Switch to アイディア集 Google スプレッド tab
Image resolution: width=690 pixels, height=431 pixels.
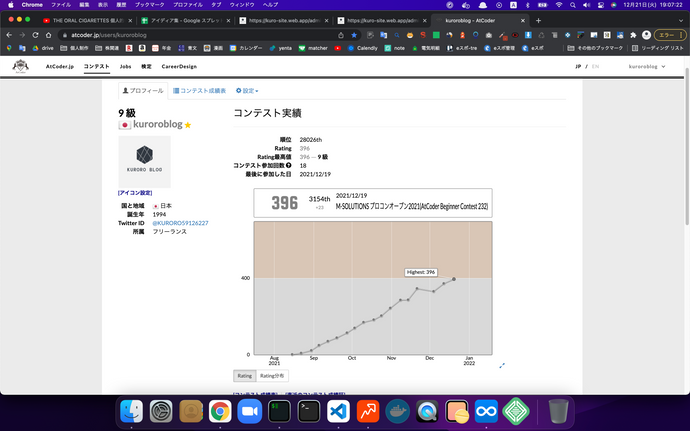point(186,21)
